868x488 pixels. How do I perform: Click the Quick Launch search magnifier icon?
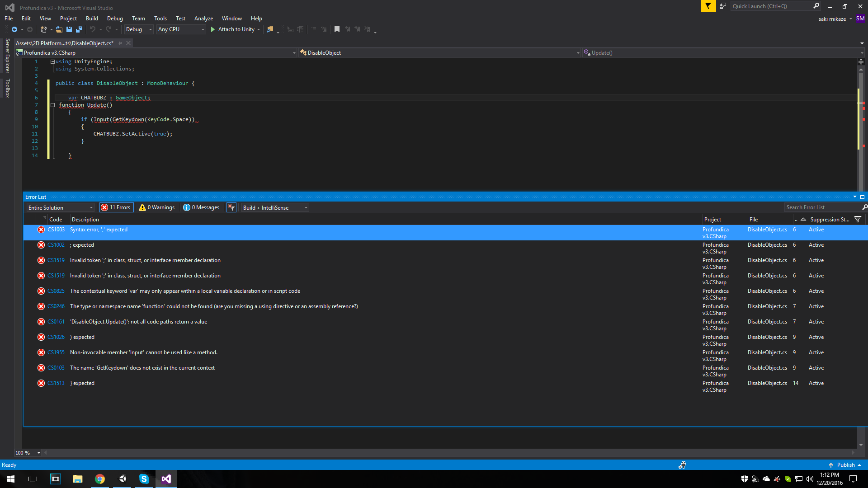click(816, 6)
